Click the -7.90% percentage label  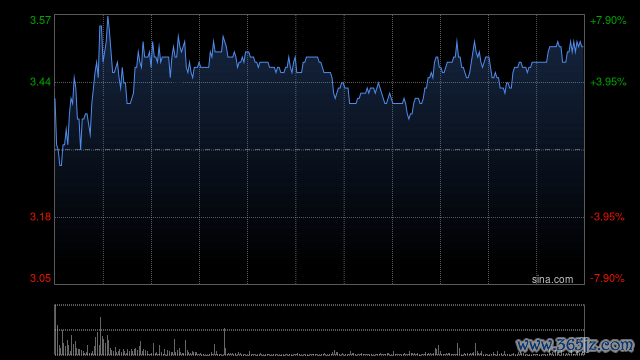[x=607, y=278]
